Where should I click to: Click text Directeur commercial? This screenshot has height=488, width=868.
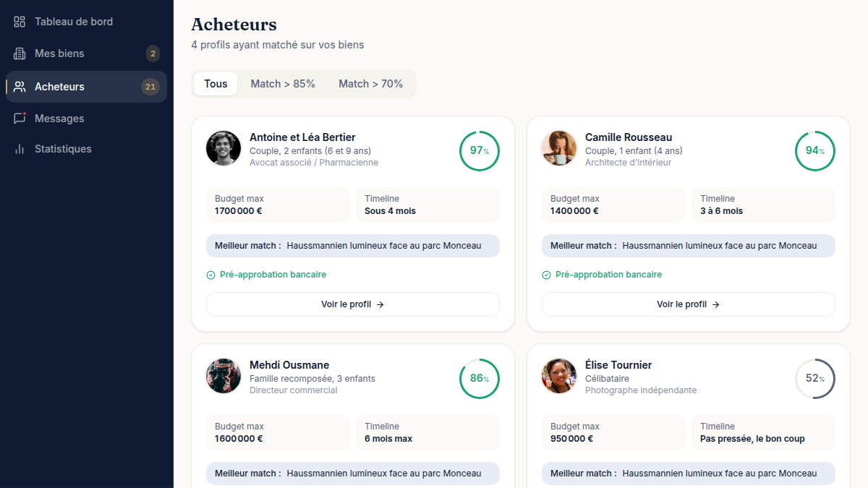coord(294,390)
